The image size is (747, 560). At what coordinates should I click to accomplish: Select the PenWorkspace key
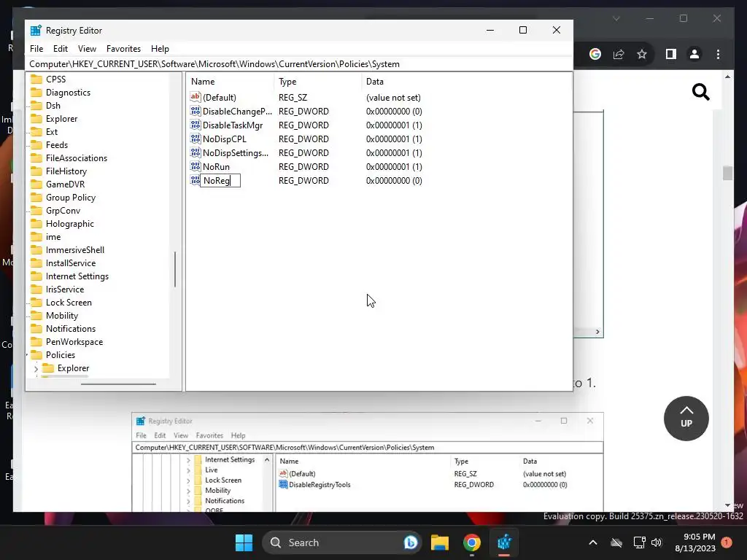pyautogui.click(x=74, y=342)
